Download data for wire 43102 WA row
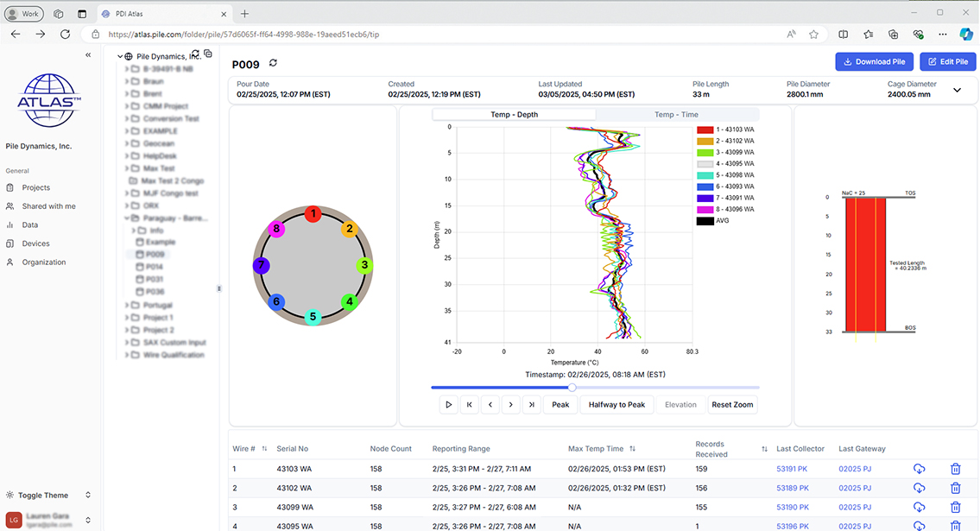Viewport: 980px width, 531px height. point(919,488)
